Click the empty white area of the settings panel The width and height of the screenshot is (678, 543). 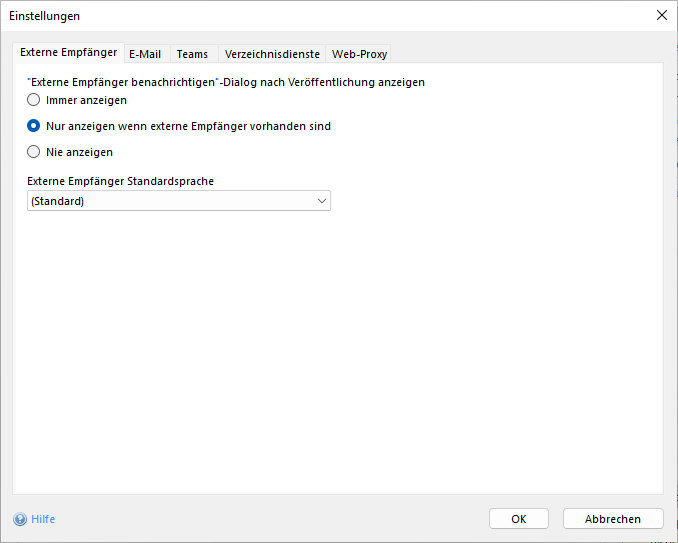(x=340, y=350)
